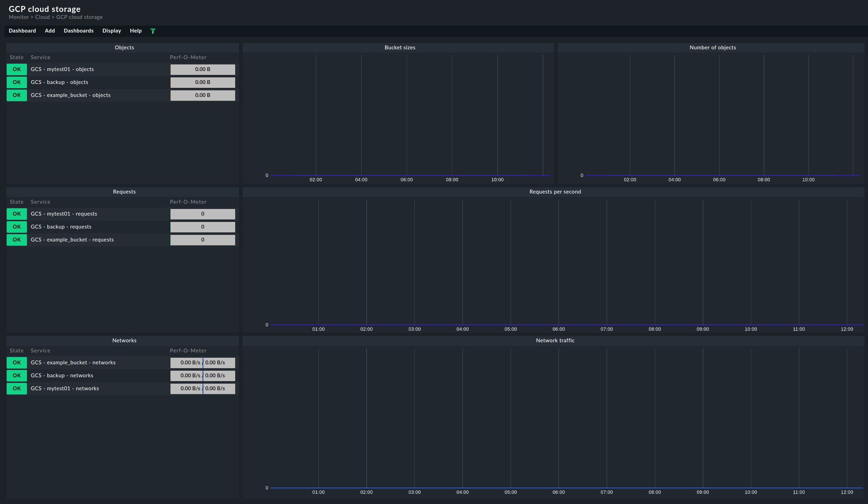Screen dimensions: 868x504
Task: Click the OK badge for GCS backup networks
Action: click(x=16, y=376)
